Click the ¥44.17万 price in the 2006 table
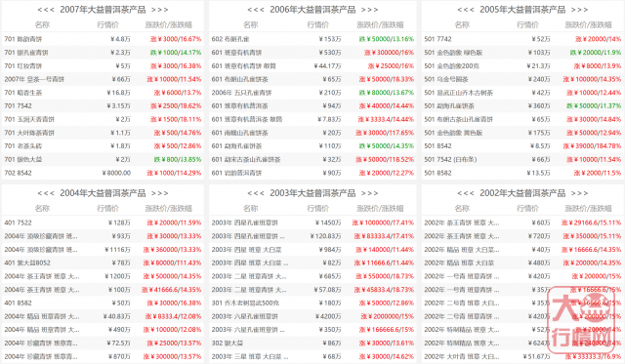This screenshot has width=625, height=364. pyautogui.click(x=327, y=66)
